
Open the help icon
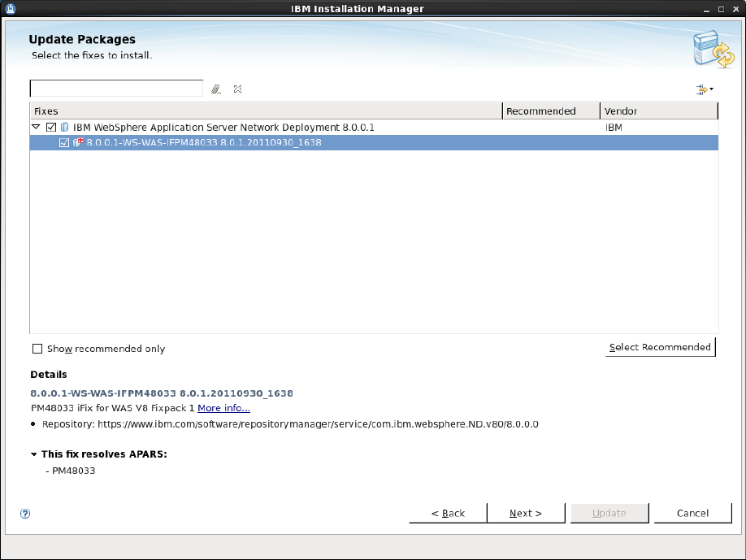click(25, 514)
